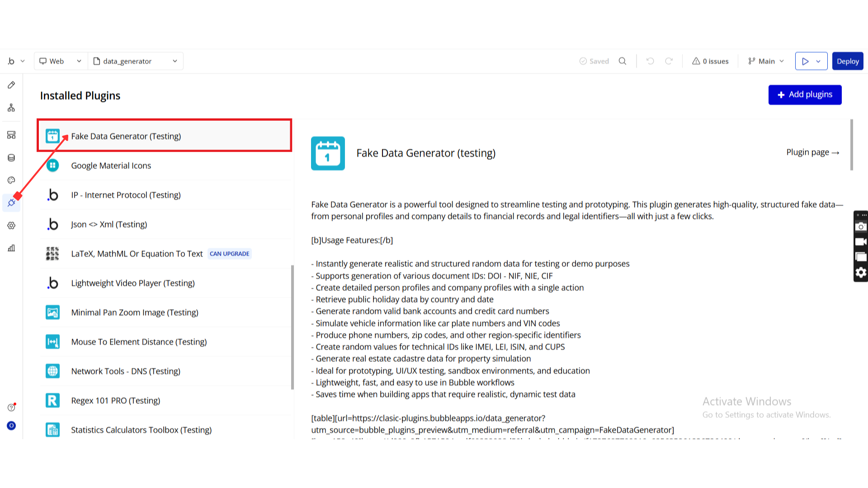Click the Deploy button

tap(847, 61)
